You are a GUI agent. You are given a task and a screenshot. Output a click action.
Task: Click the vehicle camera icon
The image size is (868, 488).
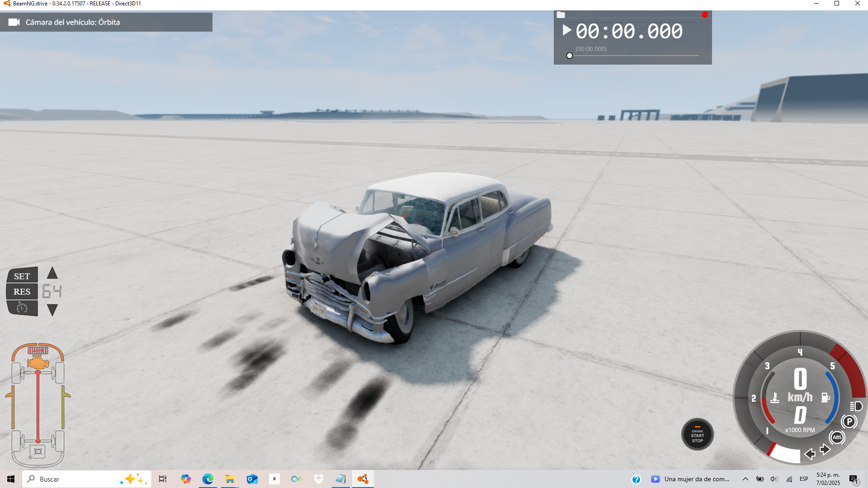(14, 22)
